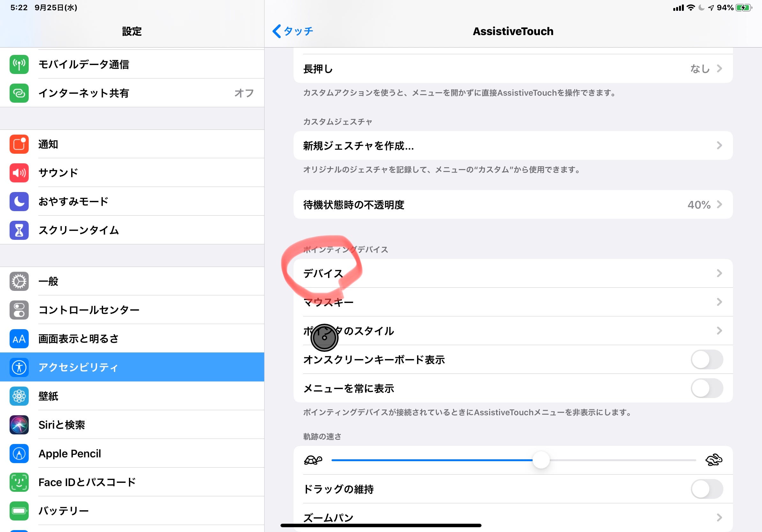This screenshot has width=762, height=532.
Task: Select スクリーンタイム in settings sidebar
Action: point(132,230)
